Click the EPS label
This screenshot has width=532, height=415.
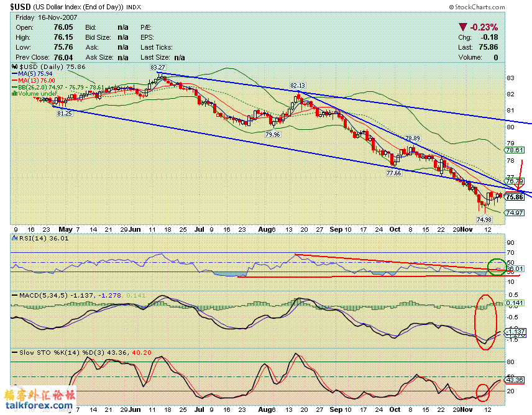147,37
